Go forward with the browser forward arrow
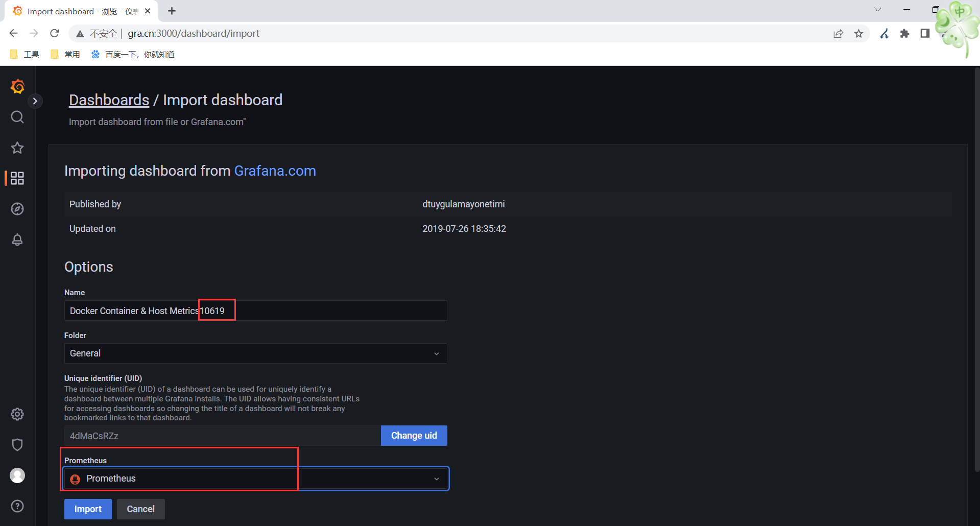This screenshot has width=980, height=526. pos(34,33)
